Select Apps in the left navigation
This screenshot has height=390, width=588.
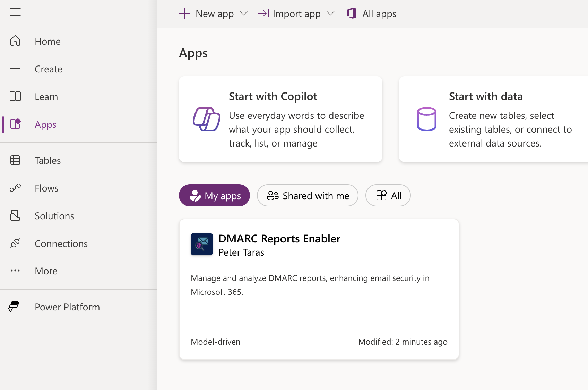[x=78, y=124]
